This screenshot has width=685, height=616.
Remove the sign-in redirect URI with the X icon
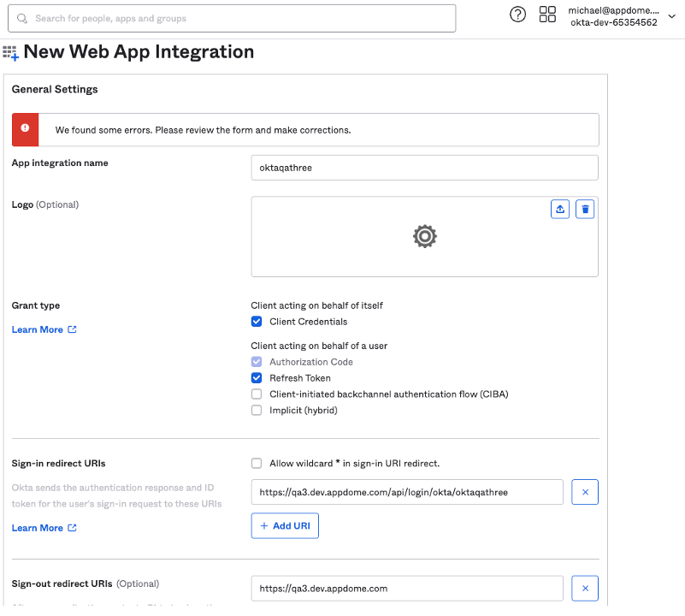585,491
